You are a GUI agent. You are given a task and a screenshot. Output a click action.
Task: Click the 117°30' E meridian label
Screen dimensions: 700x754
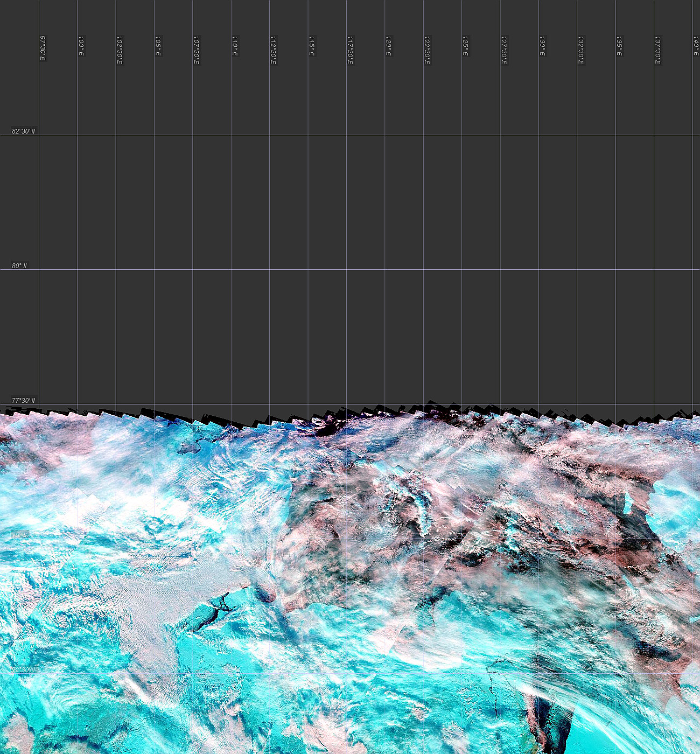(x=351, y=51)
